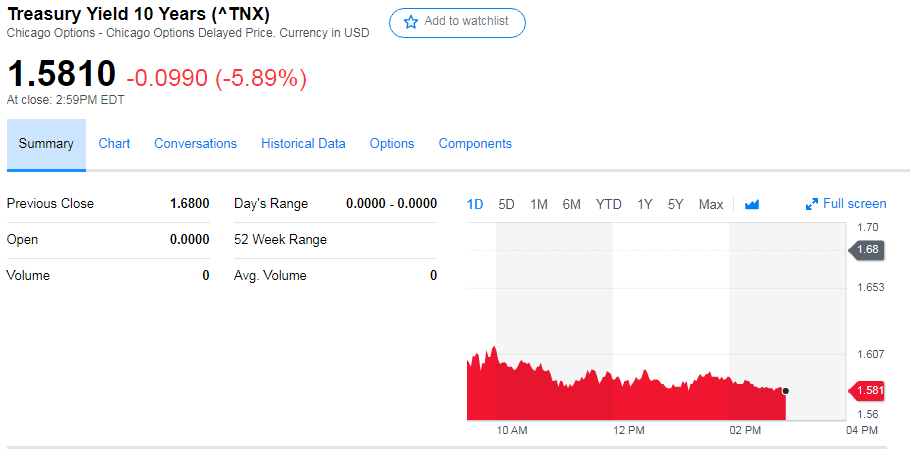Viewport: 910px width, 454px height.
Task: Open the Conversations tab
Action: [195, 144]
